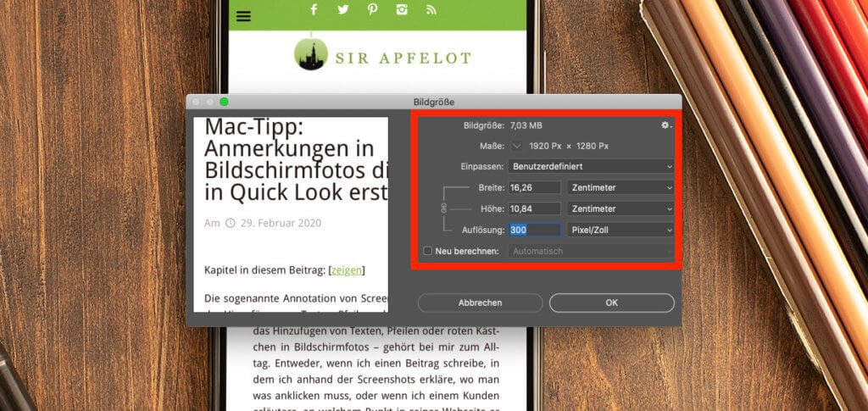Viewport: 868px width, 411px height.
Task: Click the Mac-Tipp headline in preview
Action: point(296,159)
